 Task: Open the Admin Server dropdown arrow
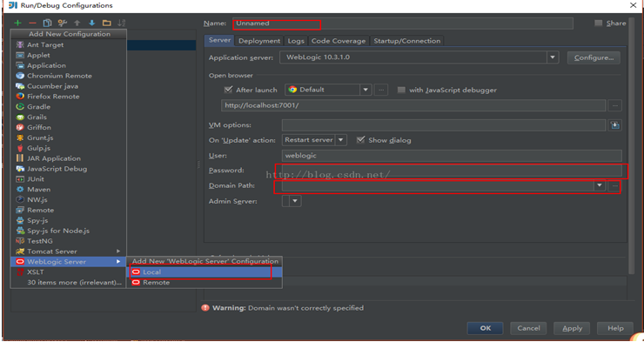coord(296,201)
